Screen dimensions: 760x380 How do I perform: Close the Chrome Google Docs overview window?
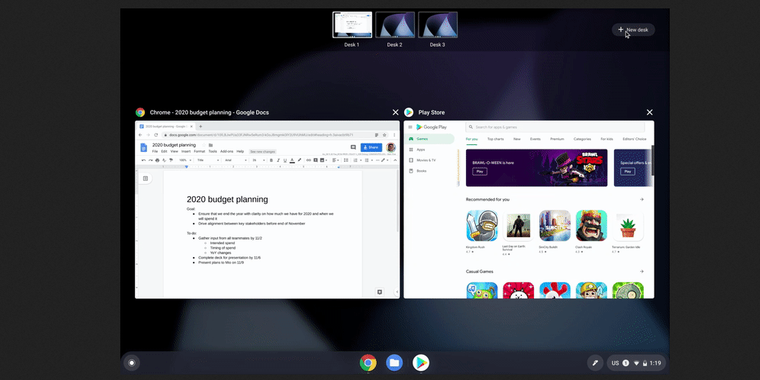pyautogui.click(x=396, y=112)
